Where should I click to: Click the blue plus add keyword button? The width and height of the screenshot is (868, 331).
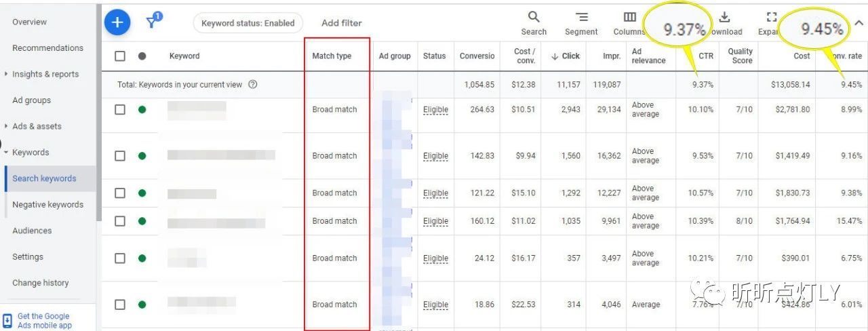[117, 22]
